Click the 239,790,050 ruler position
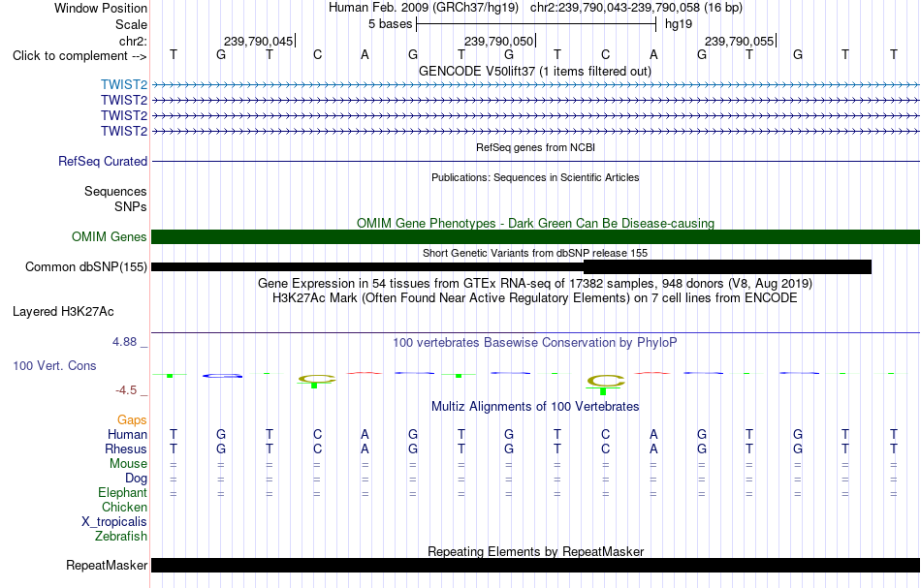This screenshot has height=588, width=921. point(498,42)
